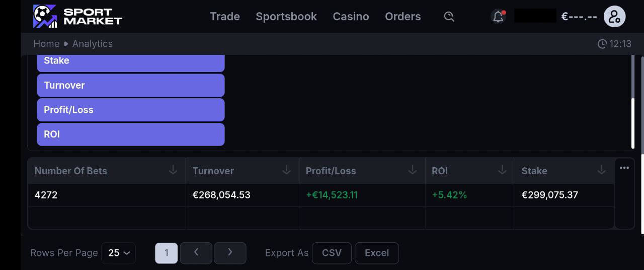Open the user account avatar icon
This screenshot has height=270, width=644.
pyautogui.click(x=614, y=17)
